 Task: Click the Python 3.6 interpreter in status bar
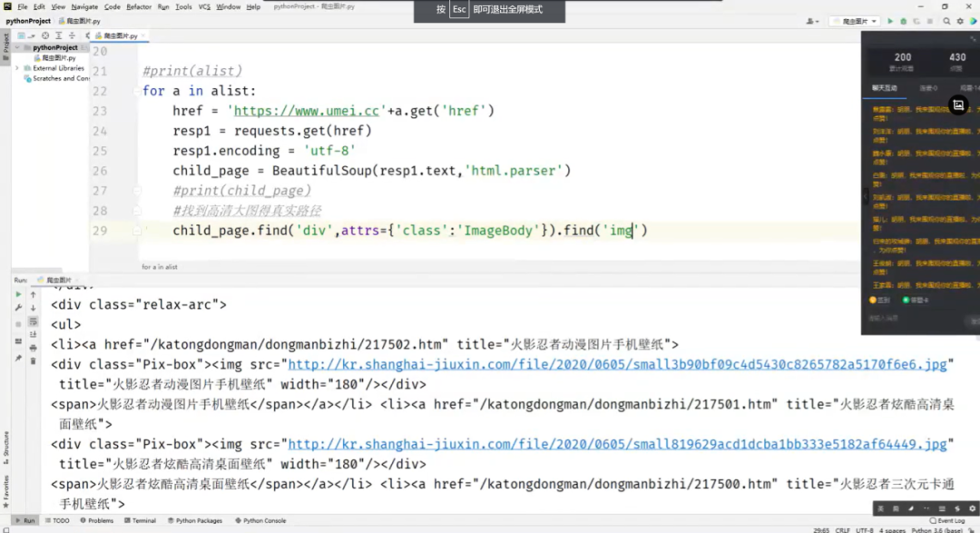click(936, 530)
